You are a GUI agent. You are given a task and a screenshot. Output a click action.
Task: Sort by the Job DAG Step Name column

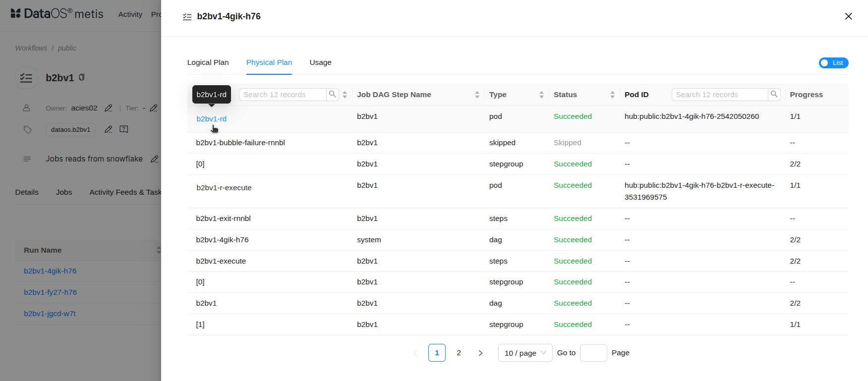[476, 95]
